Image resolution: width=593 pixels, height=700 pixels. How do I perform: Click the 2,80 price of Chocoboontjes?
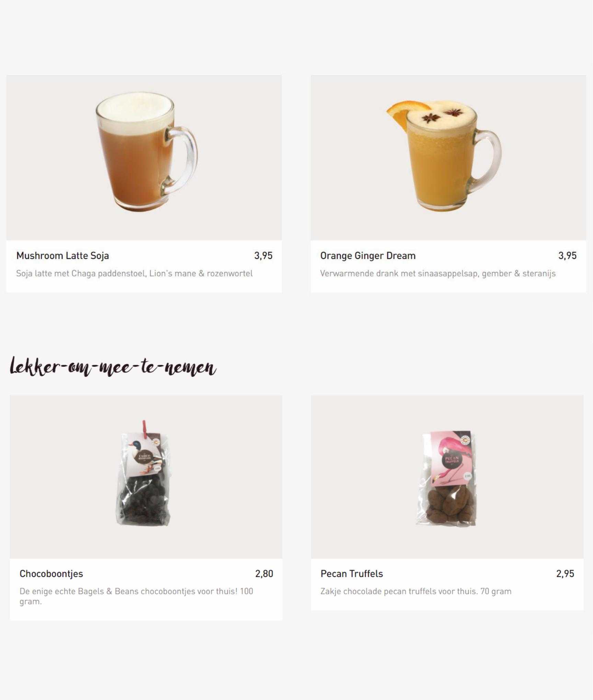point(264,574)
